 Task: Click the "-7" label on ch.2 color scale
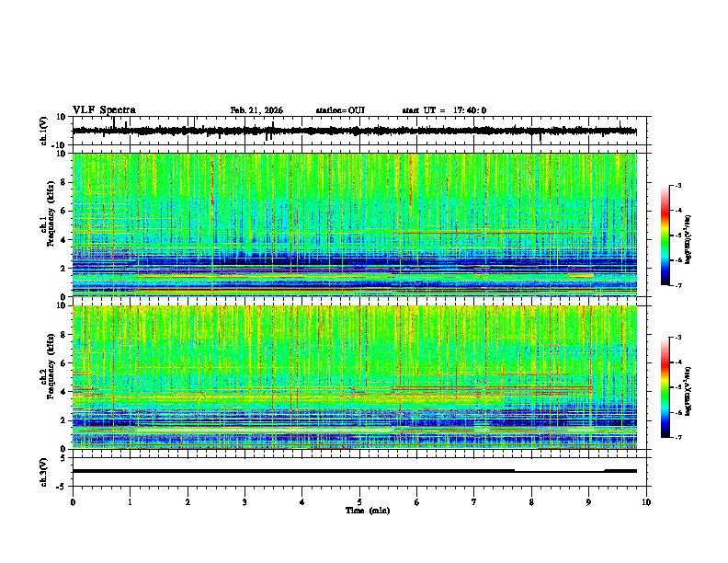[678, 437]
